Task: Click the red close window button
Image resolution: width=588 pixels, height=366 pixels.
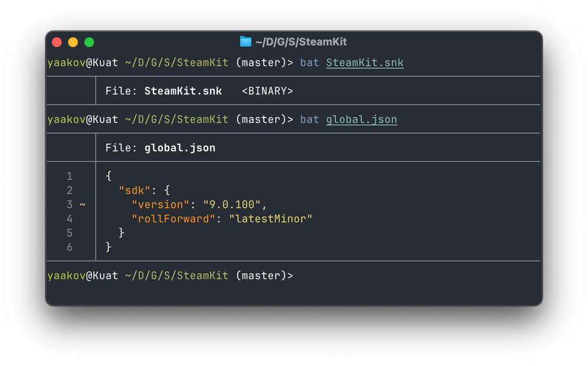Action: (x=57, y=42)
